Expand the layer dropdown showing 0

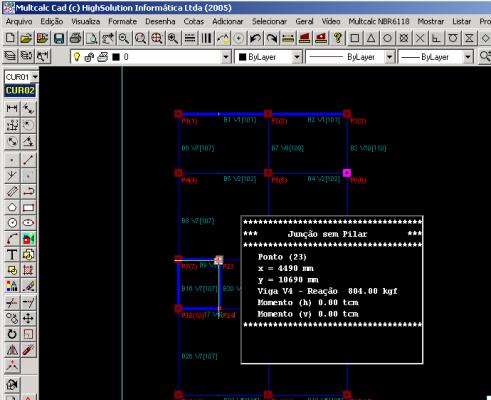[x=226, y=57]
